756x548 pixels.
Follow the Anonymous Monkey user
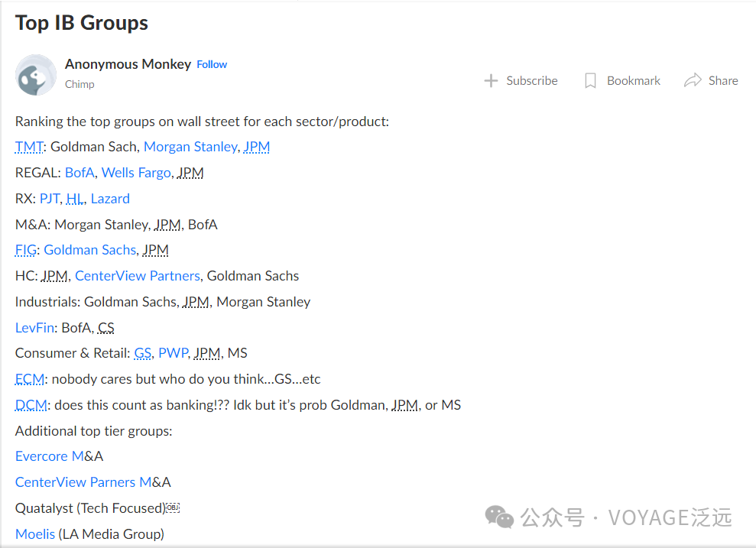(212, 64)
